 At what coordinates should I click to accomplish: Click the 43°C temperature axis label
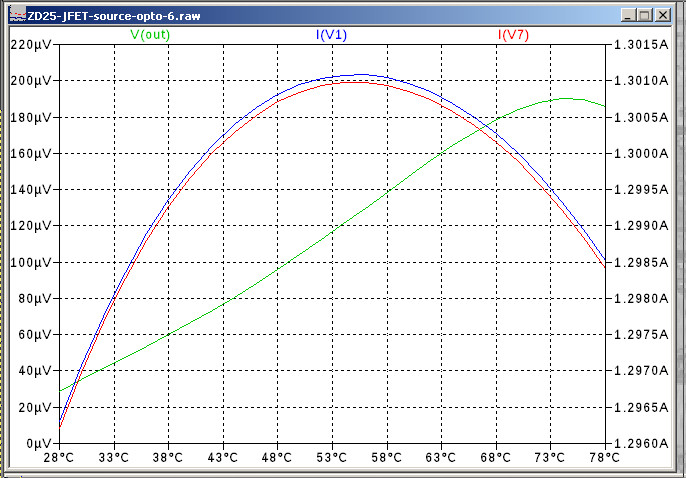[223, 457]
